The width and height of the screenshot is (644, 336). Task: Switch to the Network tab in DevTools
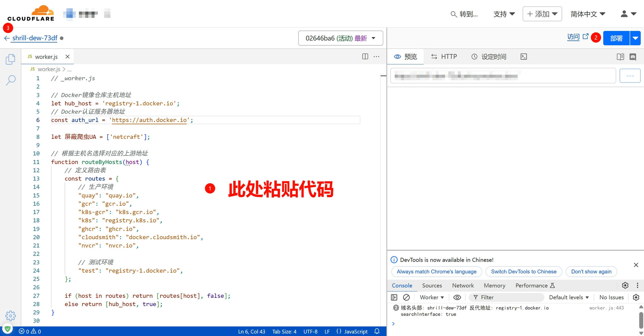coord(463,285)
